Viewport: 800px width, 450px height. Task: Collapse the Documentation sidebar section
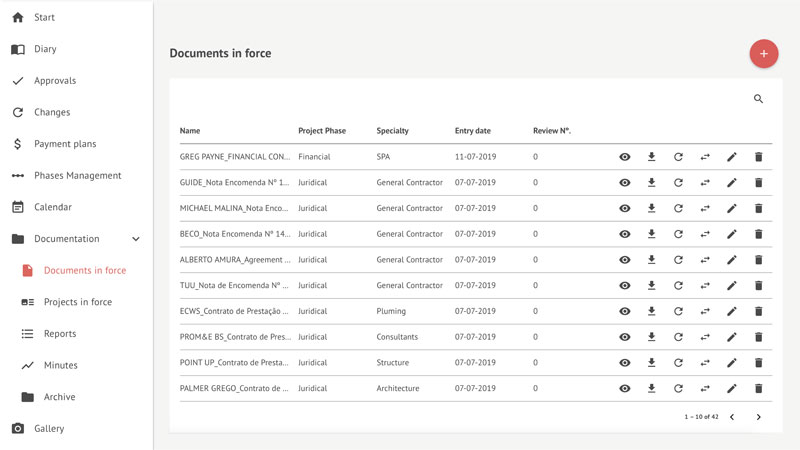(136, 239)
